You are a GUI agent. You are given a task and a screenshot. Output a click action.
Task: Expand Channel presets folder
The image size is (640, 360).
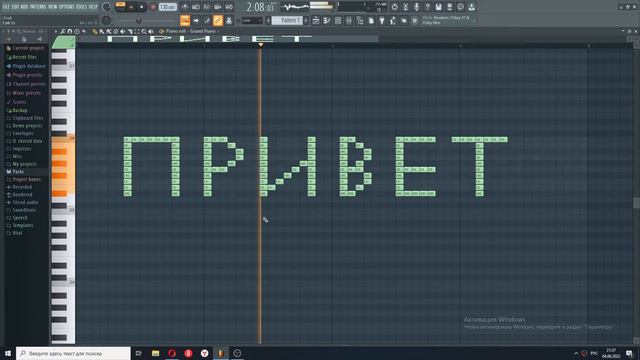26,84
